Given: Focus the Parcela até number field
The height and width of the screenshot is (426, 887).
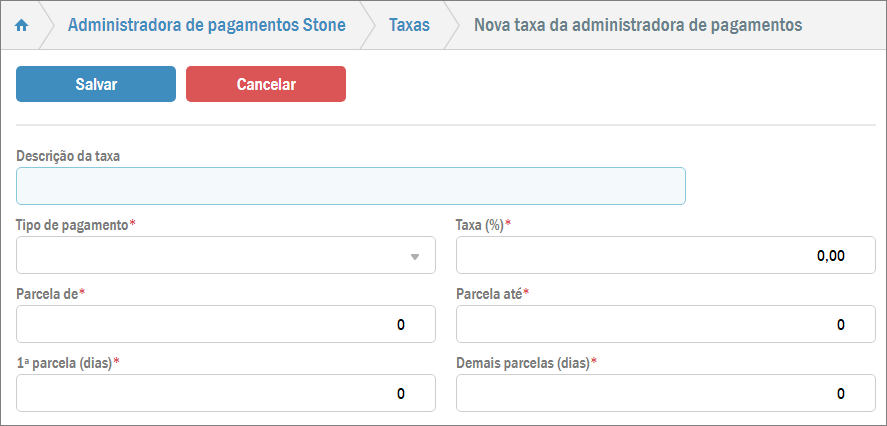Looking at the screenshot, I should 665,324.
